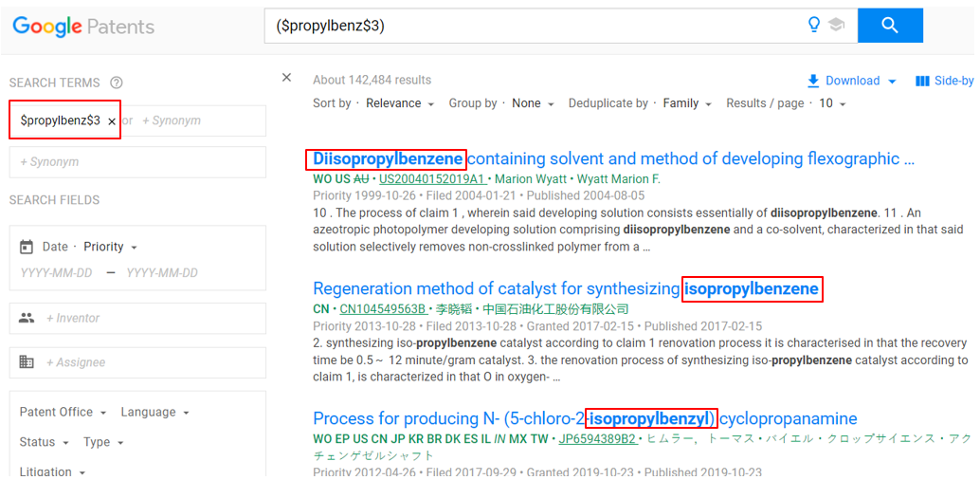This screenshot has height=480, width=980.
Task: Click assignee 中国石油化工股份有限公司
Action: point(557,309)
